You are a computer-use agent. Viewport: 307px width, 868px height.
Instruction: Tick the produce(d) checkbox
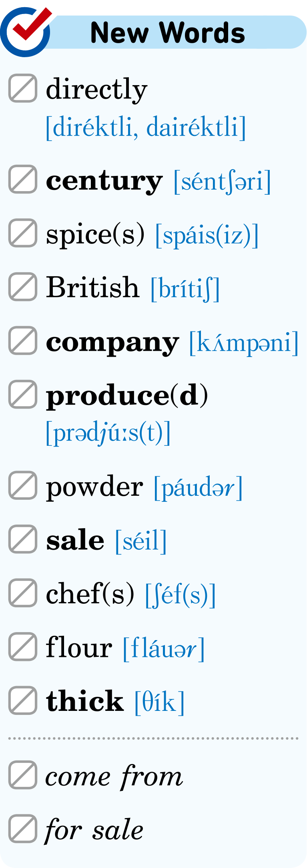[x=23, y=394]
